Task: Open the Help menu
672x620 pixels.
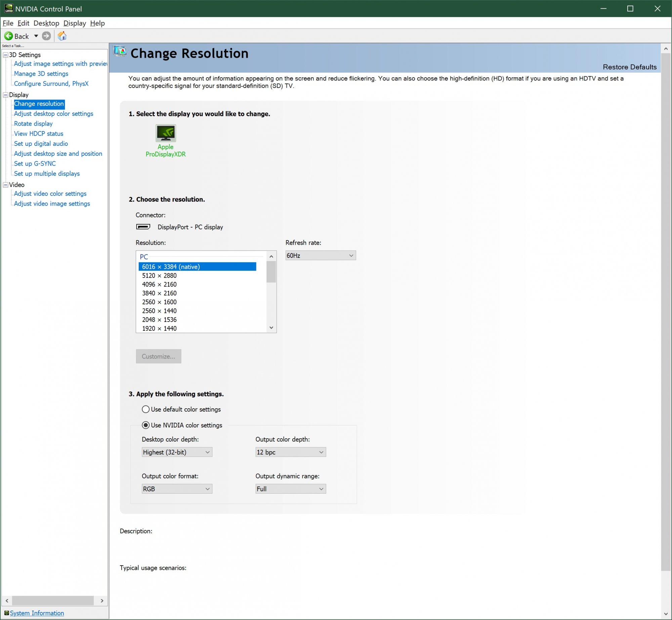Action: (97, 23)
